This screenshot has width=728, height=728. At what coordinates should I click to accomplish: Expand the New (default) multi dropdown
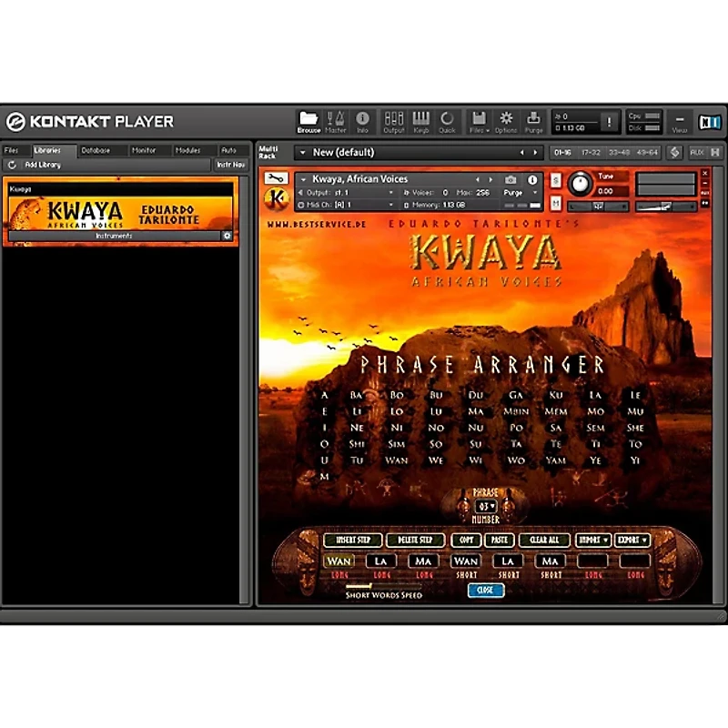[303, 152]
